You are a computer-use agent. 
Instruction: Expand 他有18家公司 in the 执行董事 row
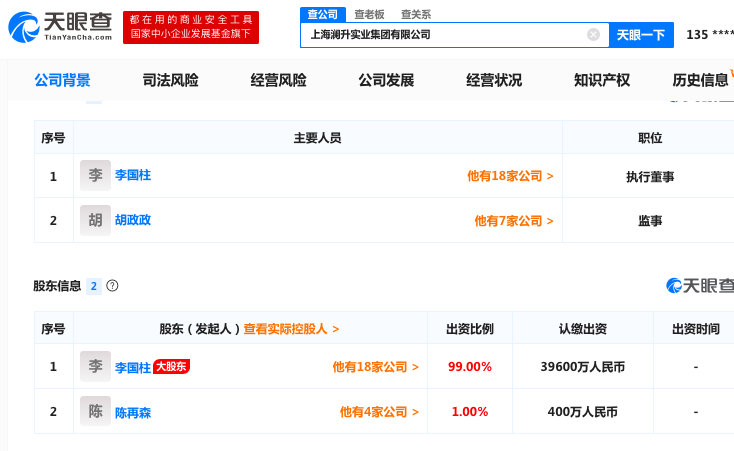pos(510,176)
